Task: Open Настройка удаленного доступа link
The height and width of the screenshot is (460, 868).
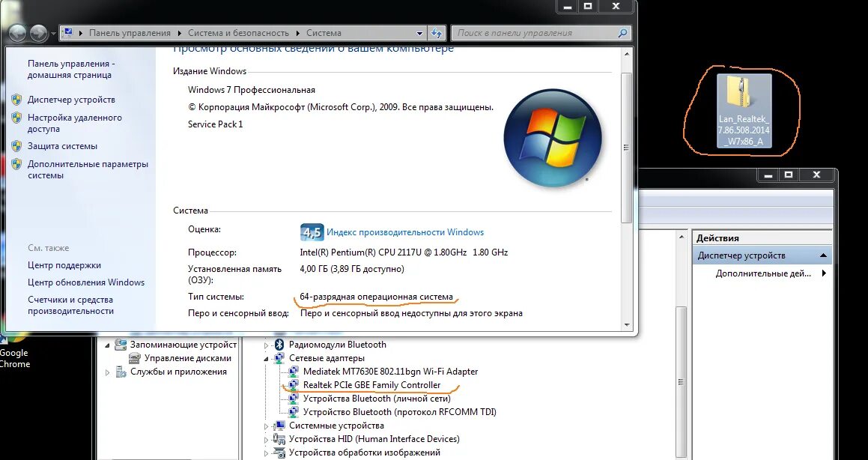Action: coord(75,123)
